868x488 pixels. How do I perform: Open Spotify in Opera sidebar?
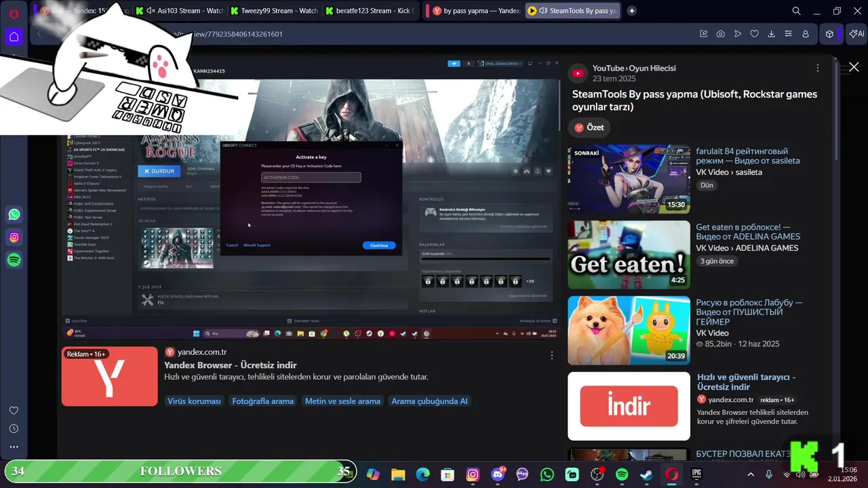(14, 260)
